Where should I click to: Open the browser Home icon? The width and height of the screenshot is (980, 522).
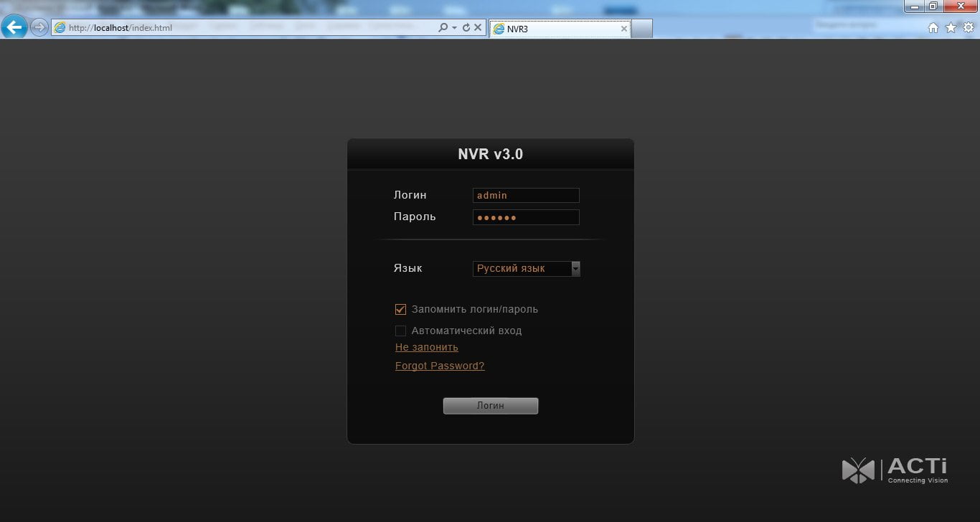(x=933, y=28)
